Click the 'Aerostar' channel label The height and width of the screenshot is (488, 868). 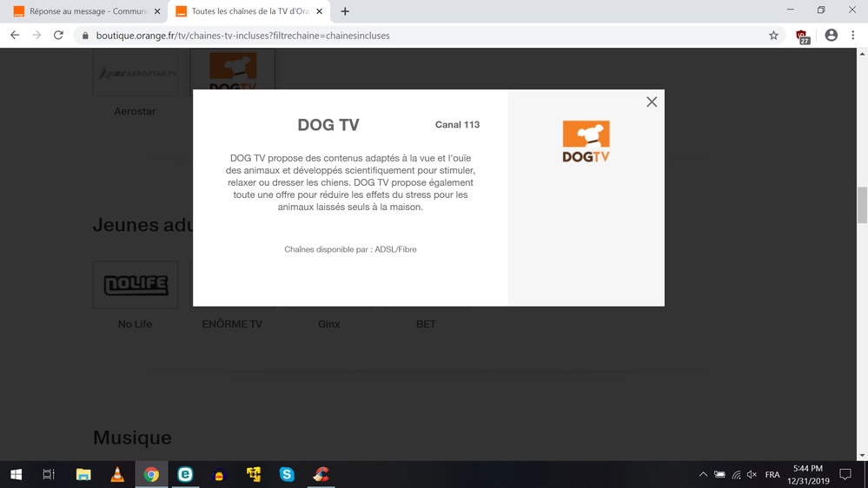point(135,111)
